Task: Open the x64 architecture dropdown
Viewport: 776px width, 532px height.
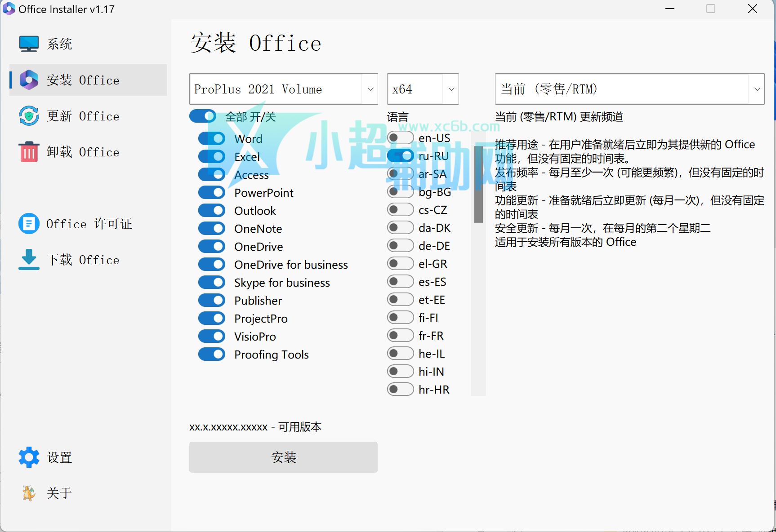Action: (423, 89)
